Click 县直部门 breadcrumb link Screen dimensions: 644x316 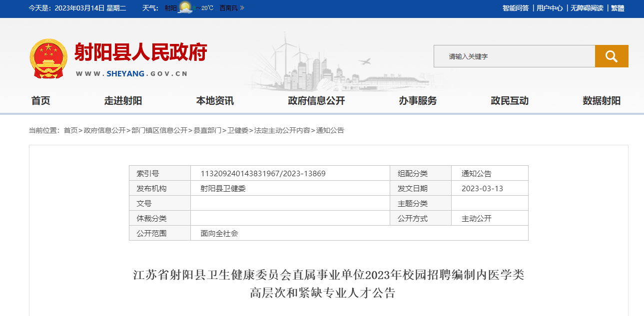point(207,130)
